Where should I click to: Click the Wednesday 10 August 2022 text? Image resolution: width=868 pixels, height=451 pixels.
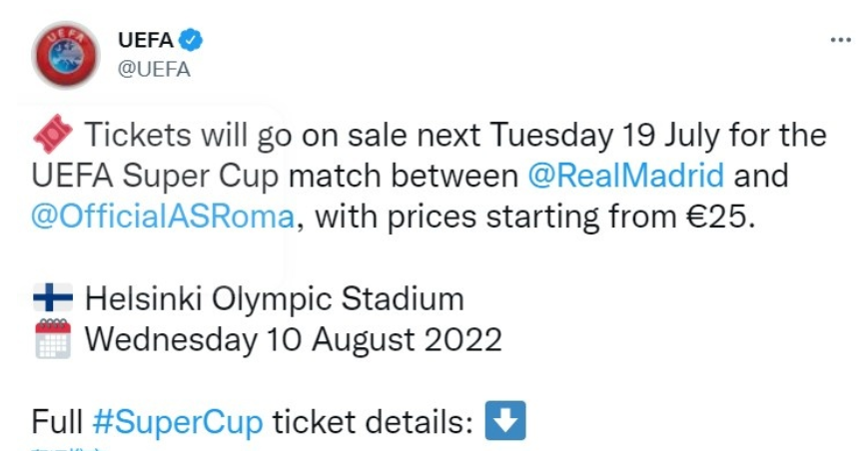point(293,339)
